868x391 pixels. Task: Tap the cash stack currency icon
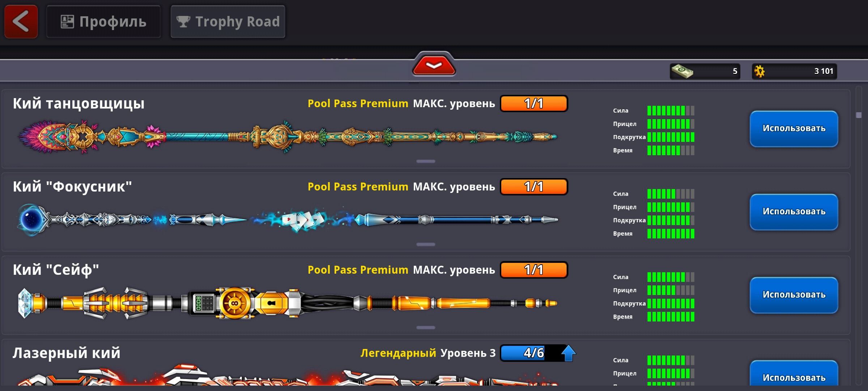(x=682, y=71)
